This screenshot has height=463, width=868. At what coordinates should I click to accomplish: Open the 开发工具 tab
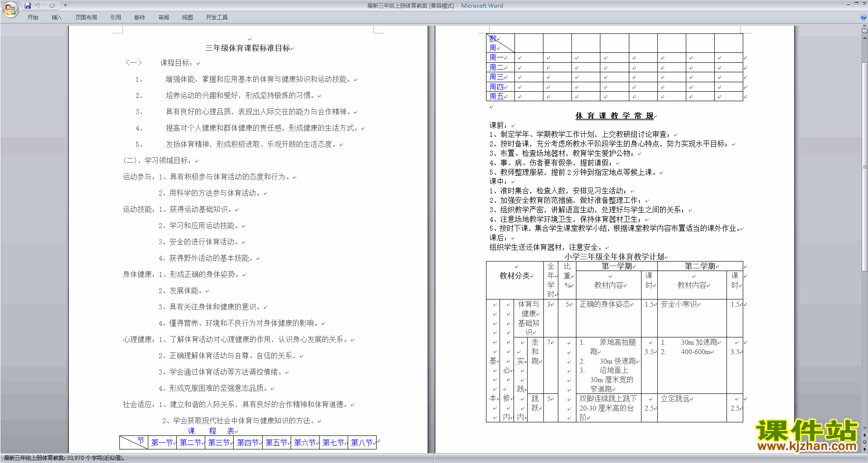(217, 17)
